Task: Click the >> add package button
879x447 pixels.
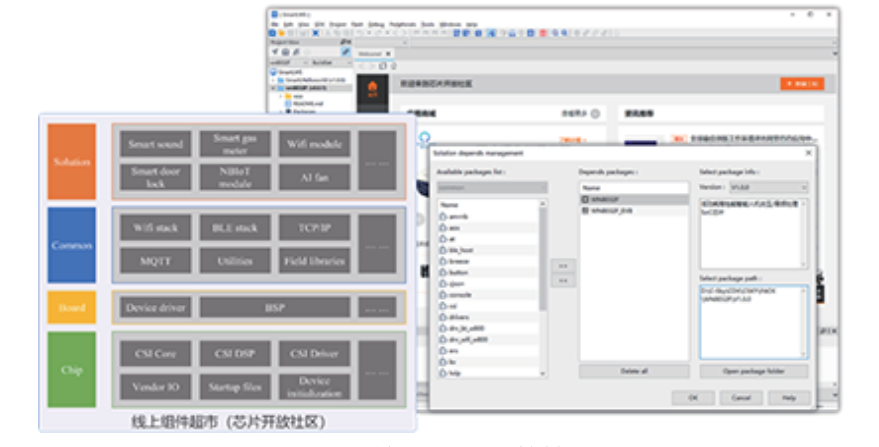Action: pyautogui.click(x=563, y=266)
